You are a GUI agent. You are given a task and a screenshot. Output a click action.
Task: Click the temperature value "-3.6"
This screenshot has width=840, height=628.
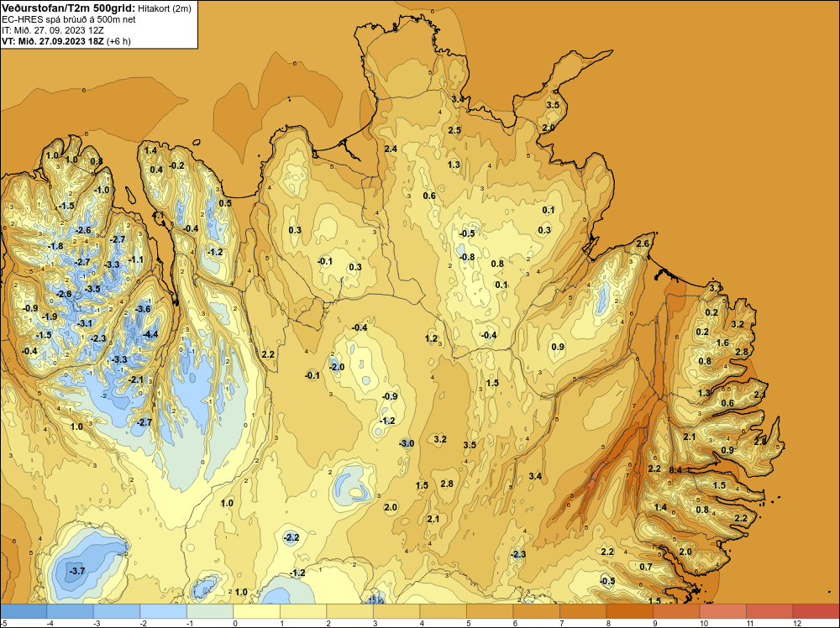coord(143,309)
